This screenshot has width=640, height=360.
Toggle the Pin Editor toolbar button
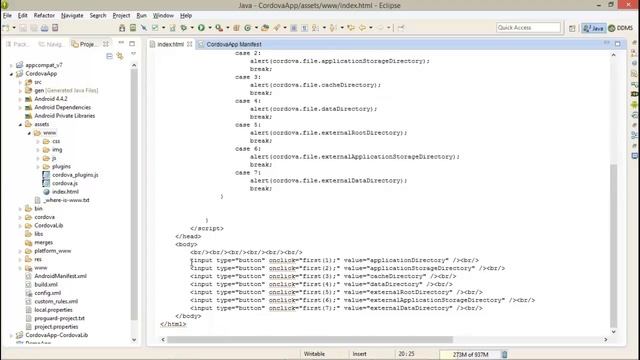pyautogui.click(x=400, y=28)
